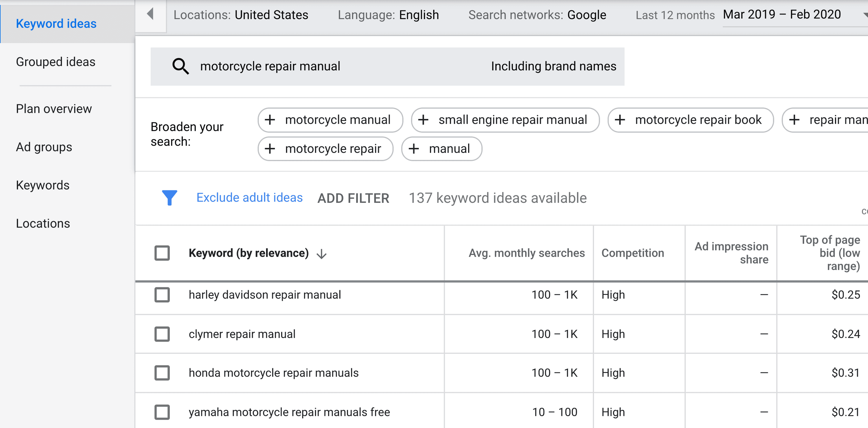The image size is (868, 428).
Task: Open Including brand names option
Action: click(553, 66)
